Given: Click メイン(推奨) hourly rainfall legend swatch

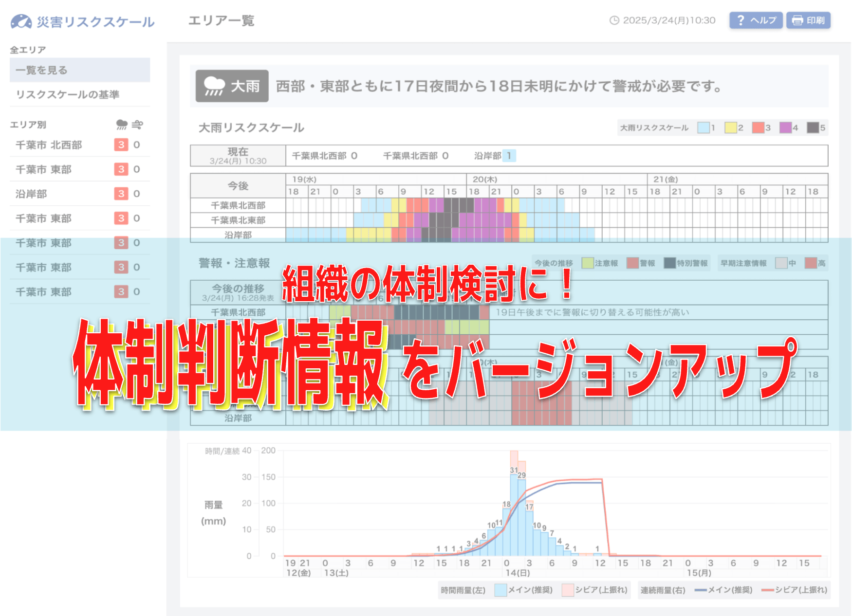Looking at the screenshot, I should [500, 590].
